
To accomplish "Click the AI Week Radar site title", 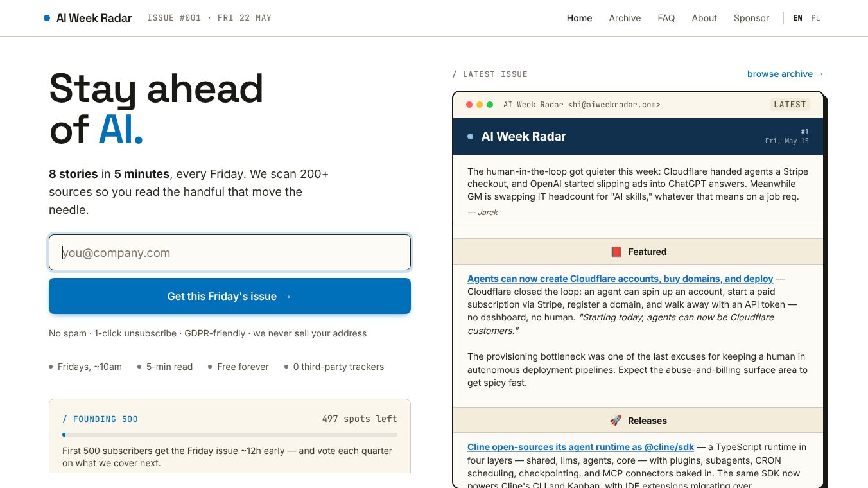I will click(94, 18).
